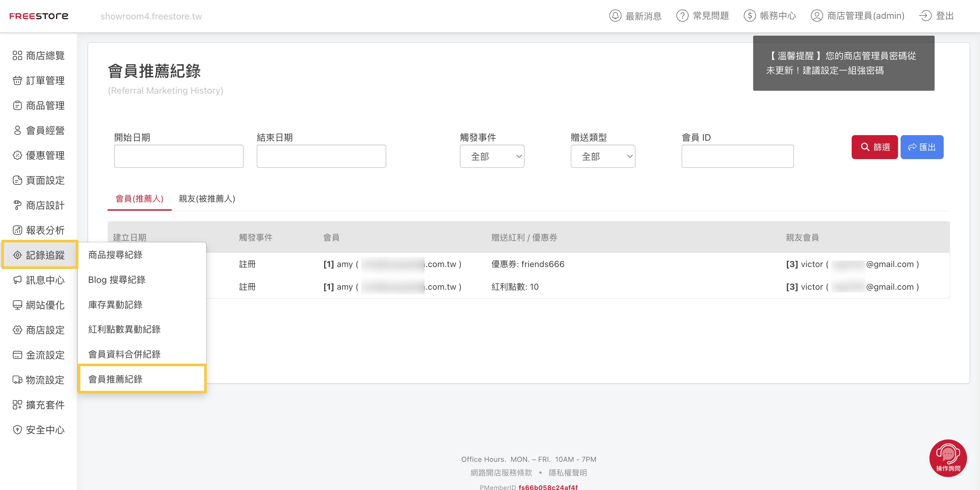This screenshot has width=980, height=490.
Task: Switch to the 親友(被推薦人) tab
Action: click(x=206, y=199)
